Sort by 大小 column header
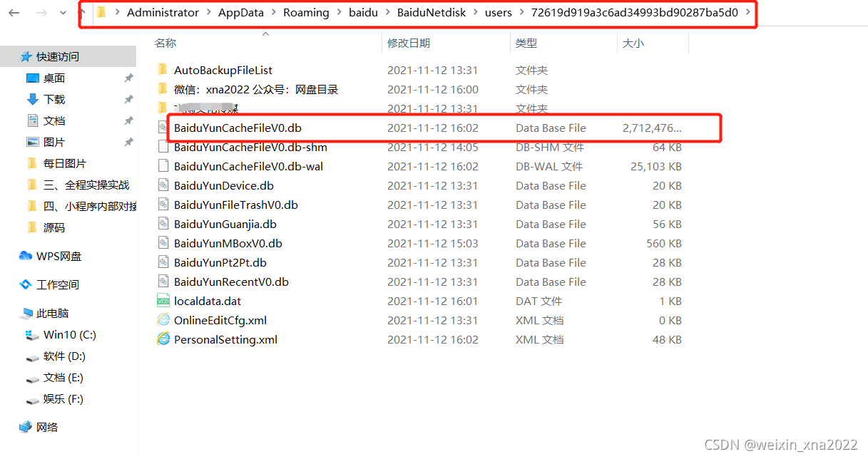 point(633,43)
